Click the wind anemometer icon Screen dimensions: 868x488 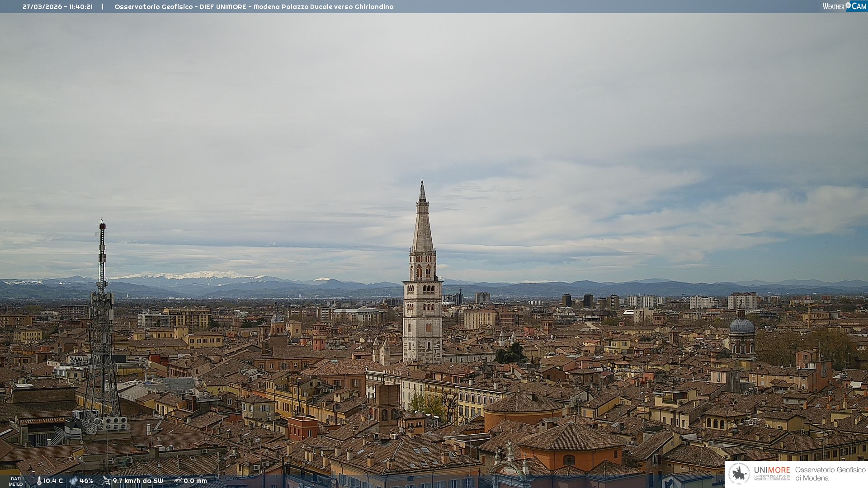point(106,481)
